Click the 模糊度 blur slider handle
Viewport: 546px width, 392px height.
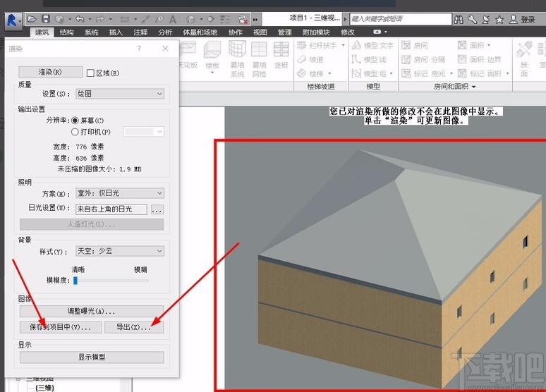(x=75, y=281)
